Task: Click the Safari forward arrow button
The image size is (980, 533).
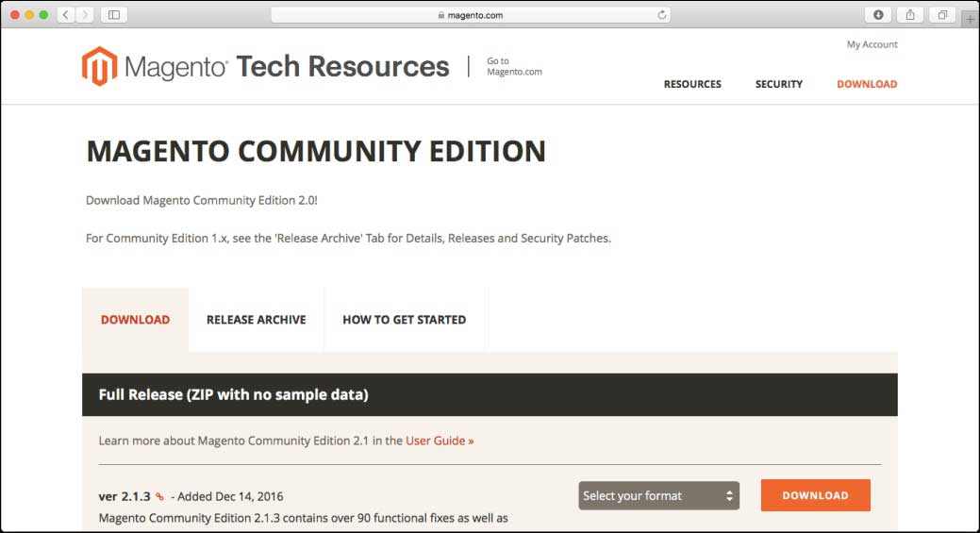Action: (x=85, y=15)
